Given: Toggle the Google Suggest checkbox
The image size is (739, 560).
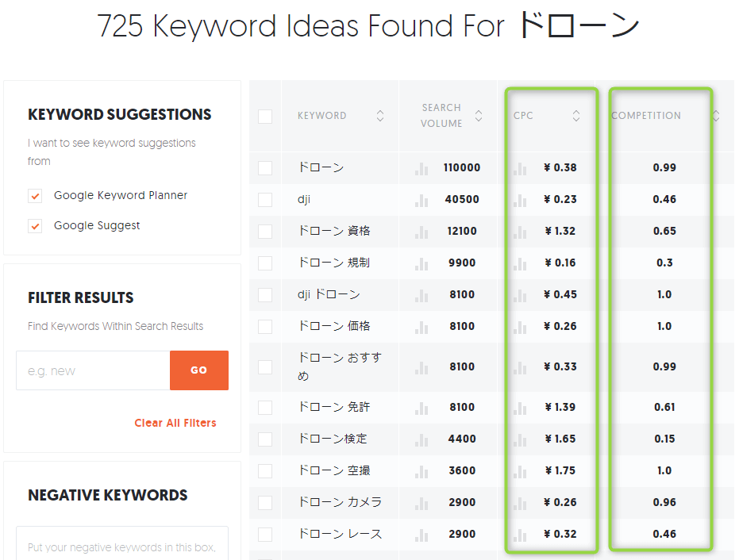Looking at the screenshot, I should [x=35, y=226].
